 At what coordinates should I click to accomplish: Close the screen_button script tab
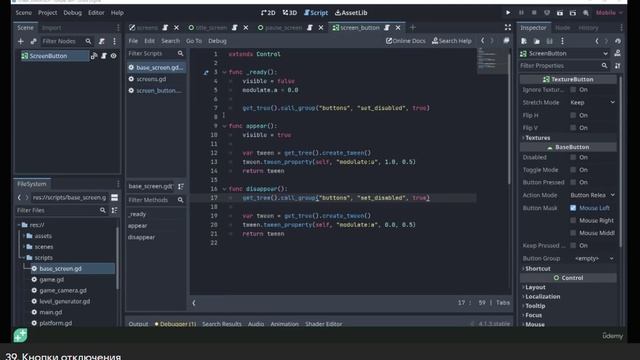[398, 28]
